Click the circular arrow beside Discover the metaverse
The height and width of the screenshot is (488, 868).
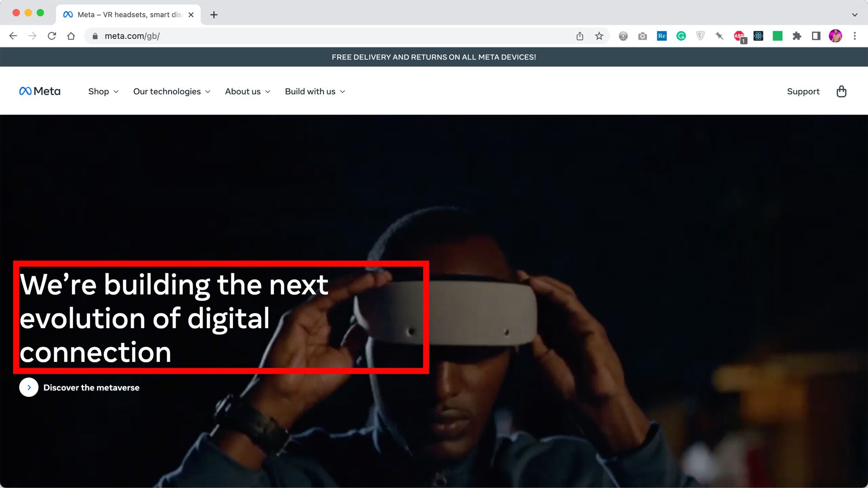[x=29, y=387]
